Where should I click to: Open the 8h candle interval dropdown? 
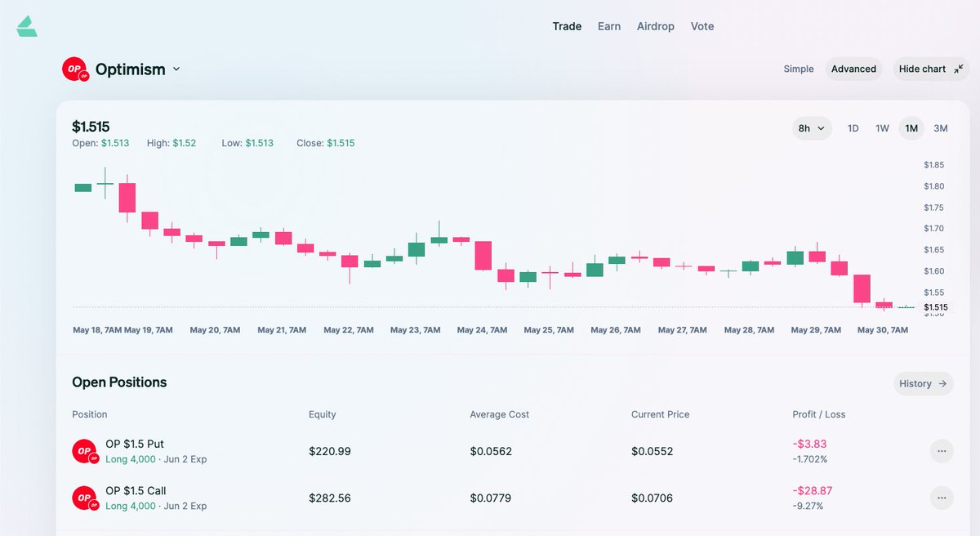[x=811, y=128]
